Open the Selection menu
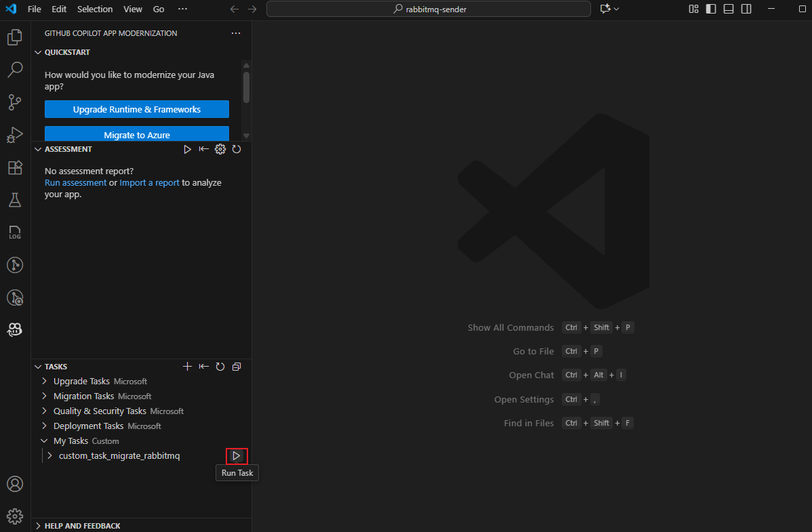This screenshot has height=532, width=812. 95,9
